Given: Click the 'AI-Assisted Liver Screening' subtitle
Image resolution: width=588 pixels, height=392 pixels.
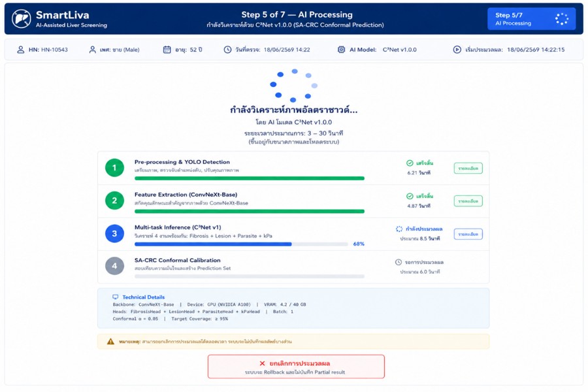Looking at the screenshot, I should (x=71, y=25).
